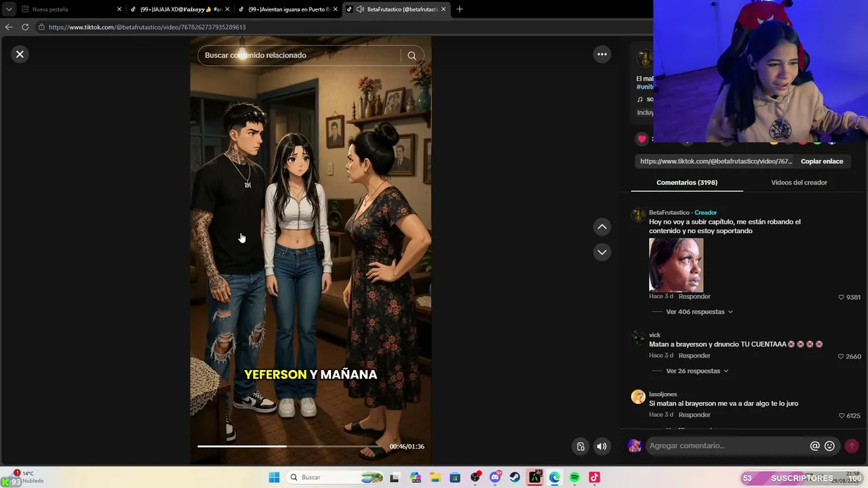This screenshot has width=868, height=488.
Task: Reply to vick's comment via Responder
Action: [x=694, y=355]
